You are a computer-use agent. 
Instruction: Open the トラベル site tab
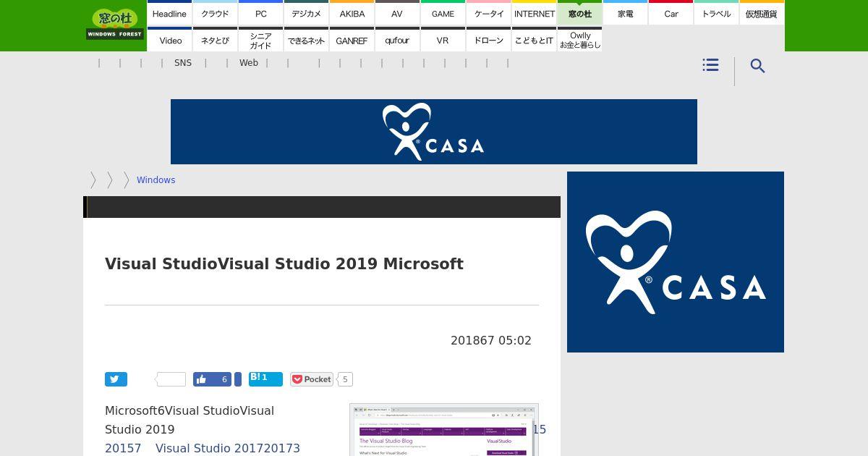pos(716,13)
